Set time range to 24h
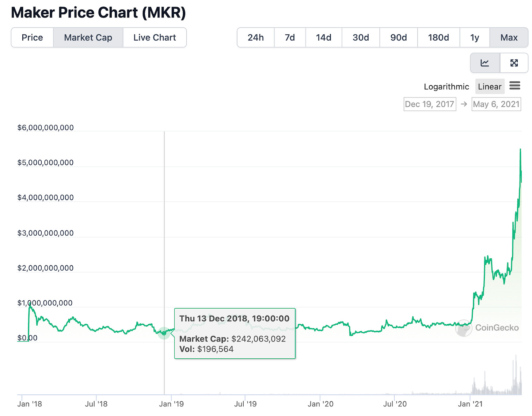 (256, 38)
